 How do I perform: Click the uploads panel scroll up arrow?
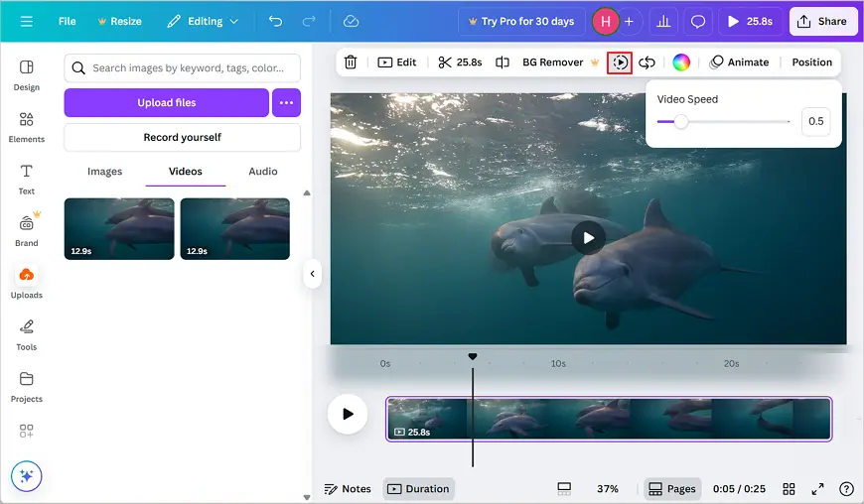point(307,193)
